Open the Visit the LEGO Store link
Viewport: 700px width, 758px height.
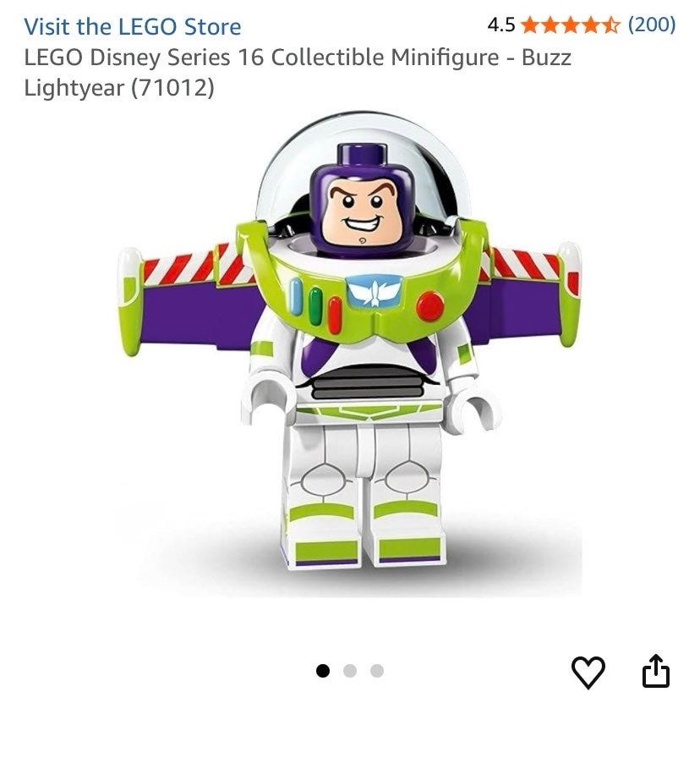tap(133, 26)
